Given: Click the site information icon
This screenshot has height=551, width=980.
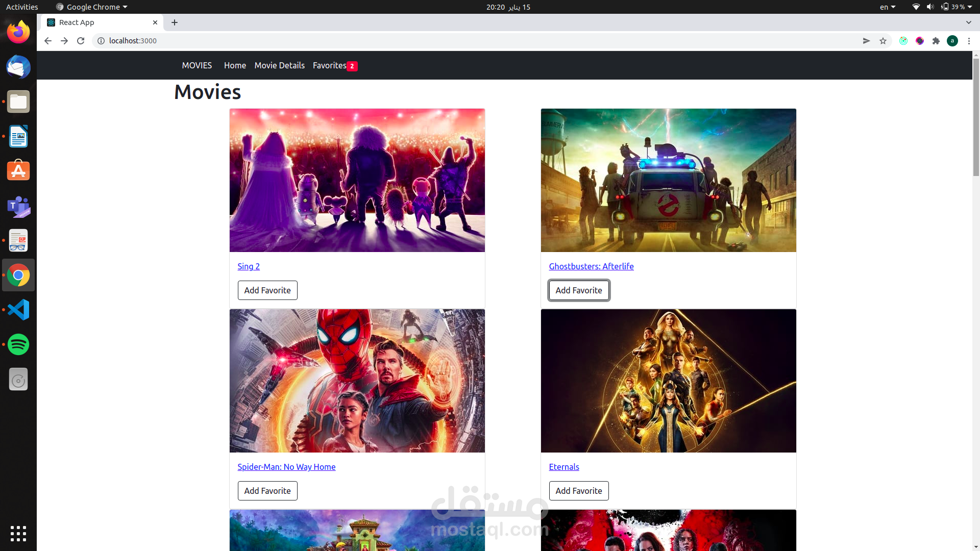Looking at the screenshot, I should 101,41.
